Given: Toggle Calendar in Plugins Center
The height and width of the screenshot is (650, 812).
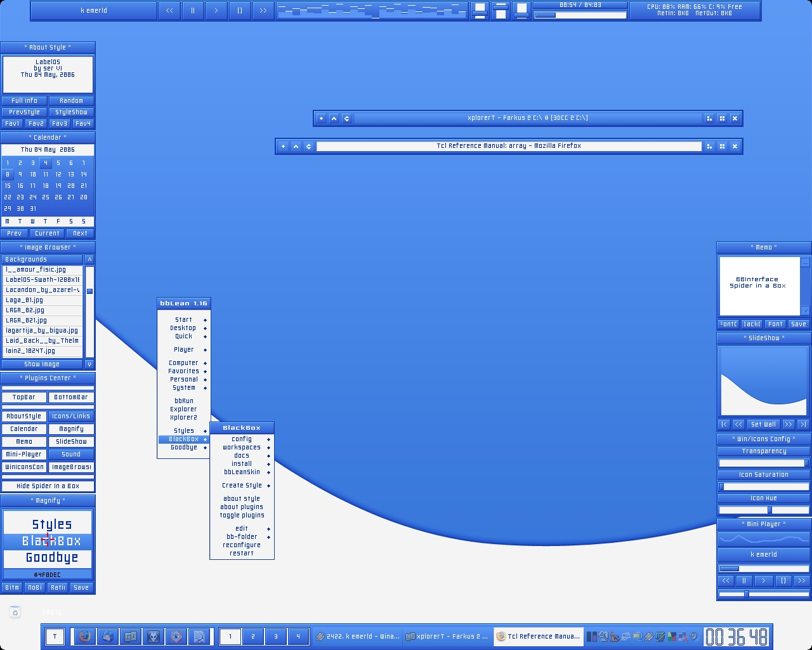Looking at the screenshot, I should click(x=24, y=429).
